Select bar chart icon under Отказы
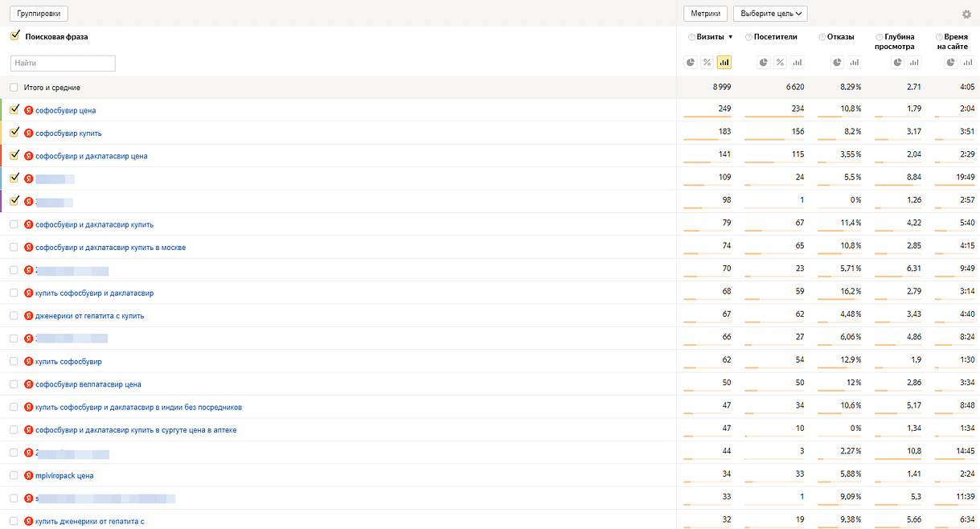The image size is (980, 529). click(854, 63)
